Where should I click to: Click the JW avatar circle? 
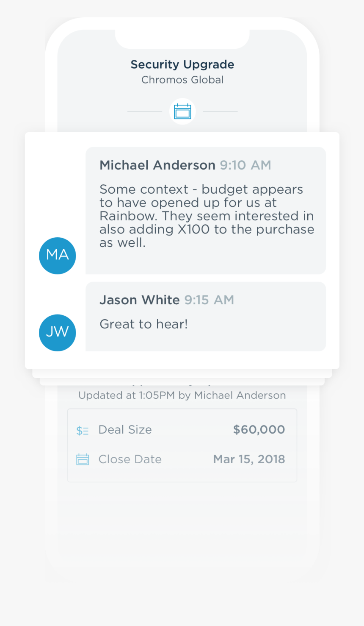(x=58, y=333)
